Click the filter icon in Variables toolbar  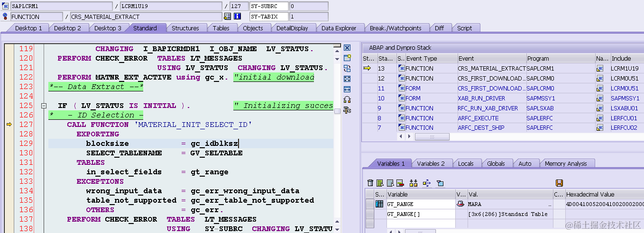[x=440, y=183]
